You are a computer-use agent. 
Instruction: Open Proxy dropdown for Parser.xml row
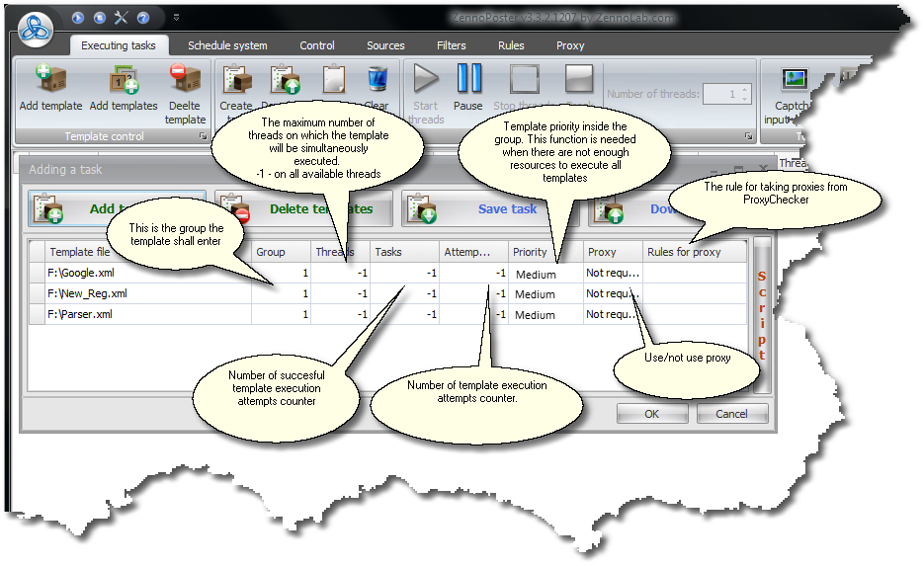click(x=613, y=314)
